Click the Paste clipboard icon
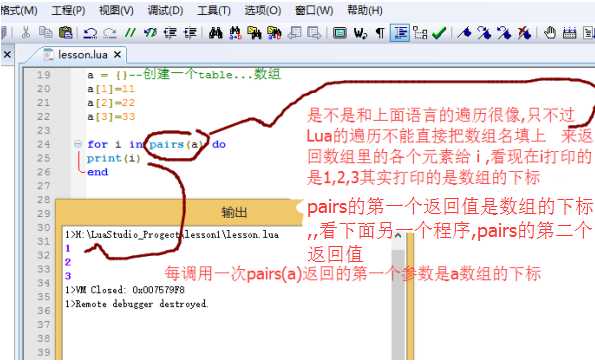 coord(65,33)
